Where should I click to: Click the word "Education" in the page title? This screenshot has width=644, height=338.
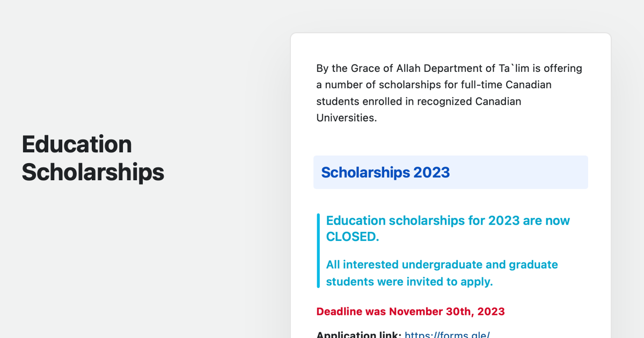pos(77,144)
